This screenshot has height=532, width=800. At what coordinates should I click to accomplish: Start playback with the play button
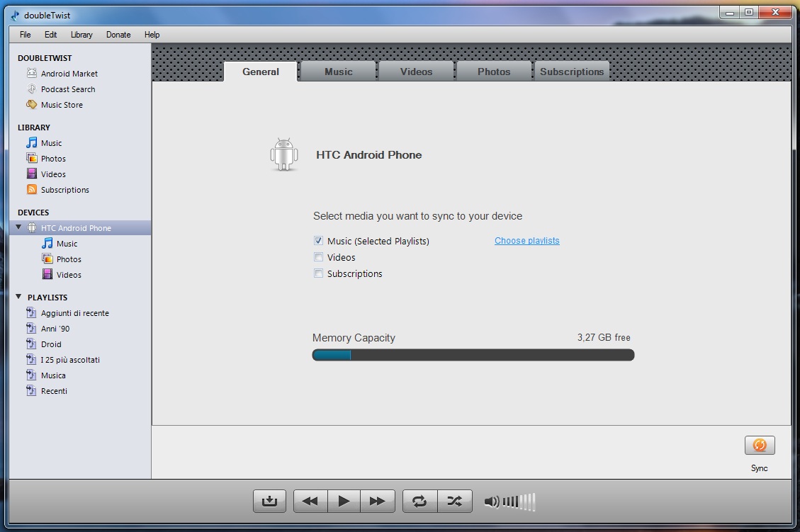344,501
